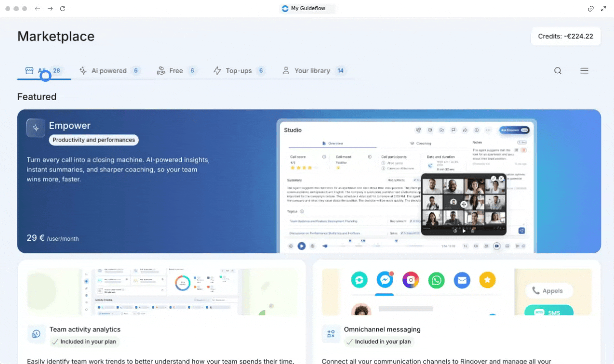
Task: Click the Messenger icon in Omnichannel preview
Action: click(385, 280)
